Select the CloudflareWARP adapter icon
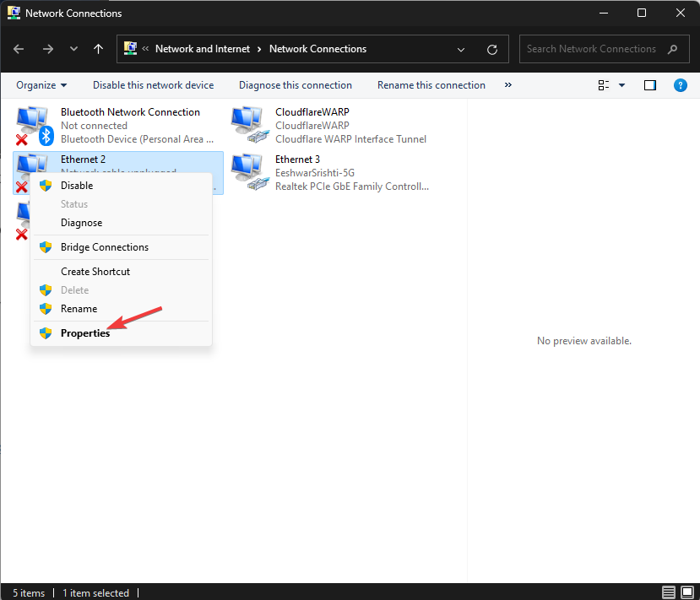The height and width of the screenshot is (600, 700). pos(251,125)
